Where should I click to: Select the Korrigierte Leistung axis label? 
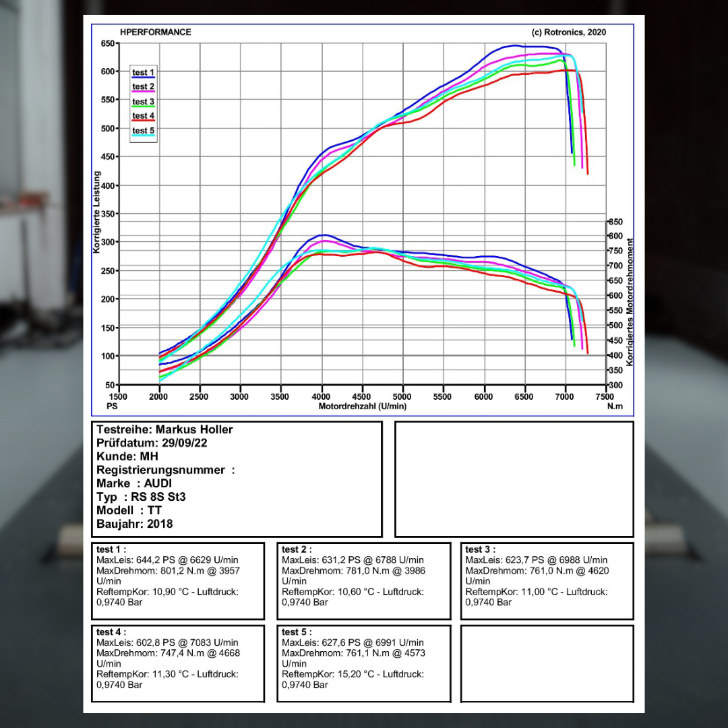coord(96,210)
